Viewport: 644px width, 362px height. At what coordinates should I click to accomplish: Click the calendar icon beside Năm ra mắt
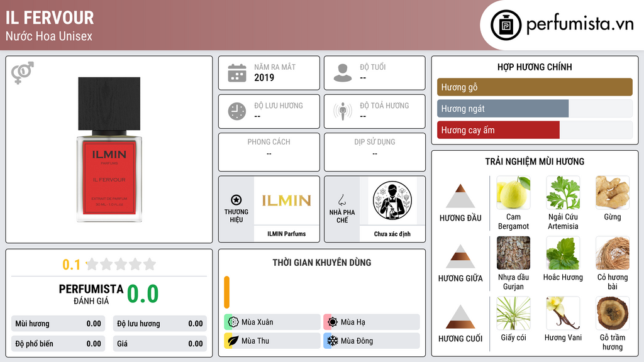pyautogui.click(x=237, y=73)
